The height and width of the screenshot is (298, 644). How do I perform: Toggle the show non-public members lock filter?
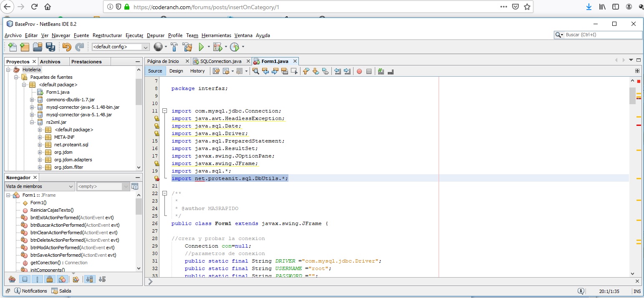(49, 279)
